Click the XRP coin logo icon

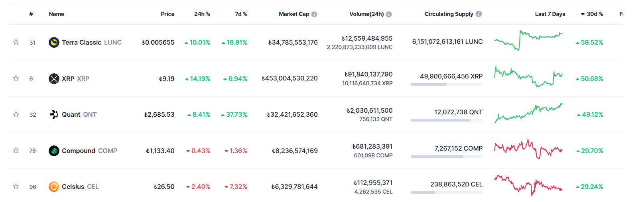(54, 78)
